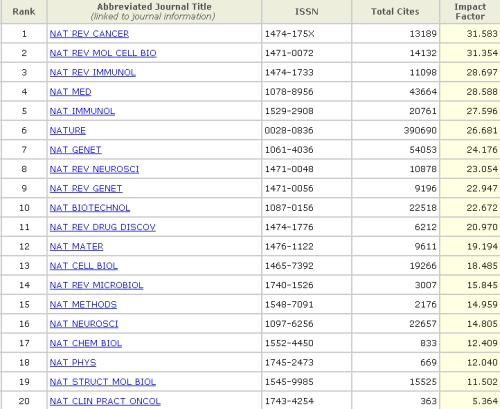
Task: Open the NAT REV GENET journal link
Action: pyautogui.click(x=86, y=189)
